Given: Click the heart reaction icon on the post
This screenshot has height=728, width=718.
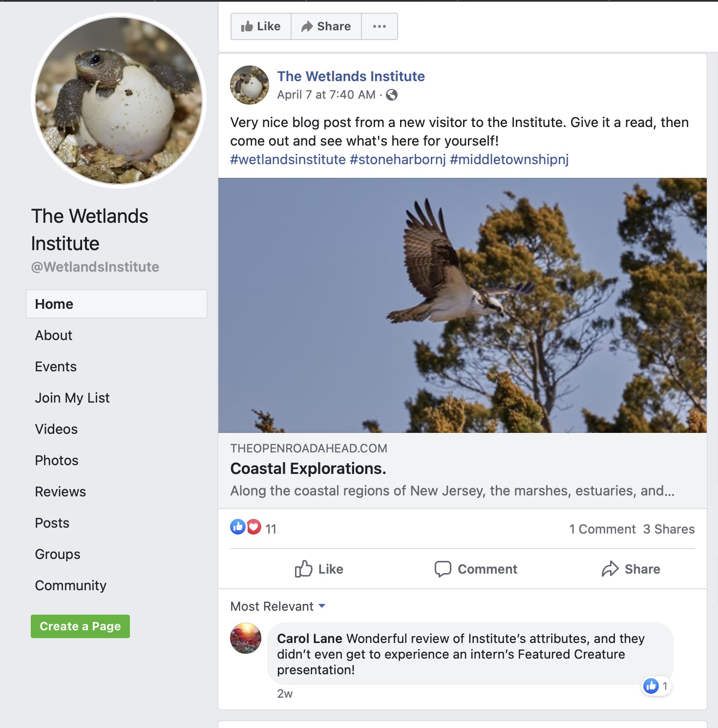Looking at the screenshot, I should click(x=253, y=527).
